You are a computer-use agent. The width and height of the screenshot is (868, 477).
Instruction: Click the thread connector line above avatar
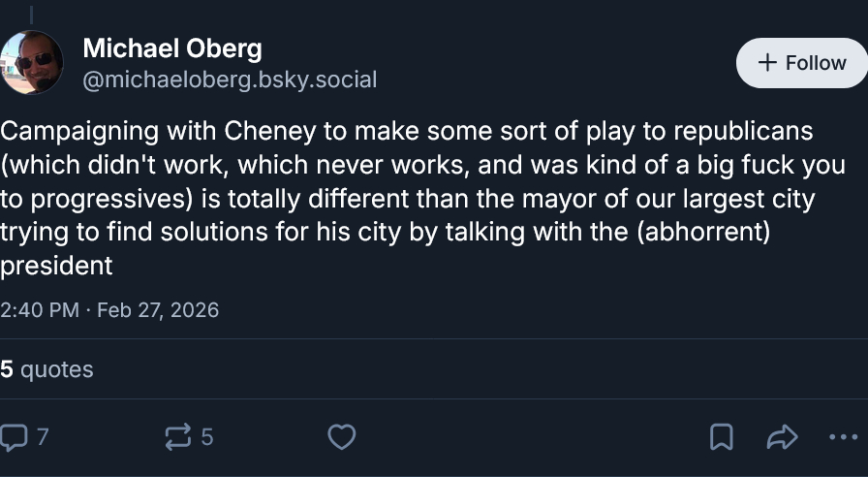31,14
